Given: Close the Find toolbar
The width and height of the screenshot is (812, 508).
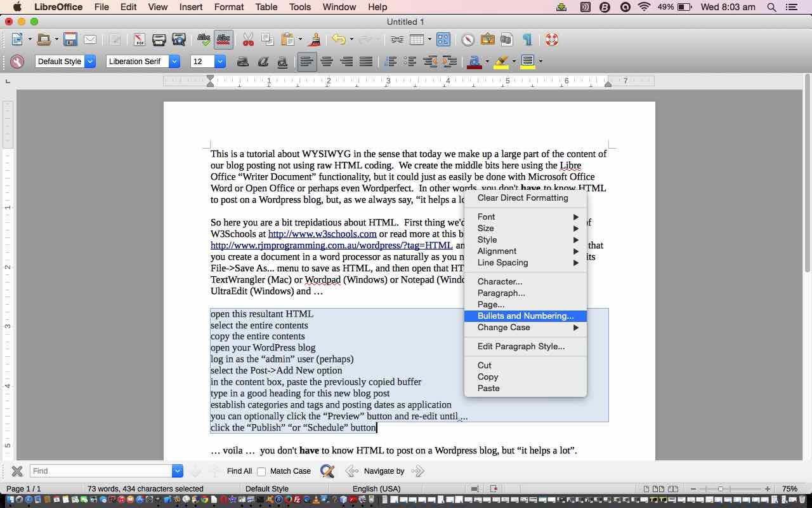Looking at the screenshot, I should 17,471.
